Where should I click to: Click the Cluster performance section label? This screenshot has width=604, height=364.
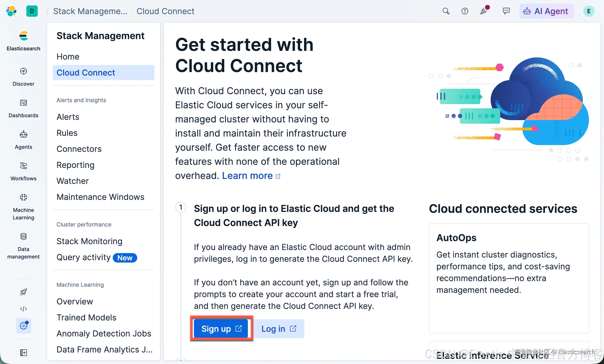[84, 224]
